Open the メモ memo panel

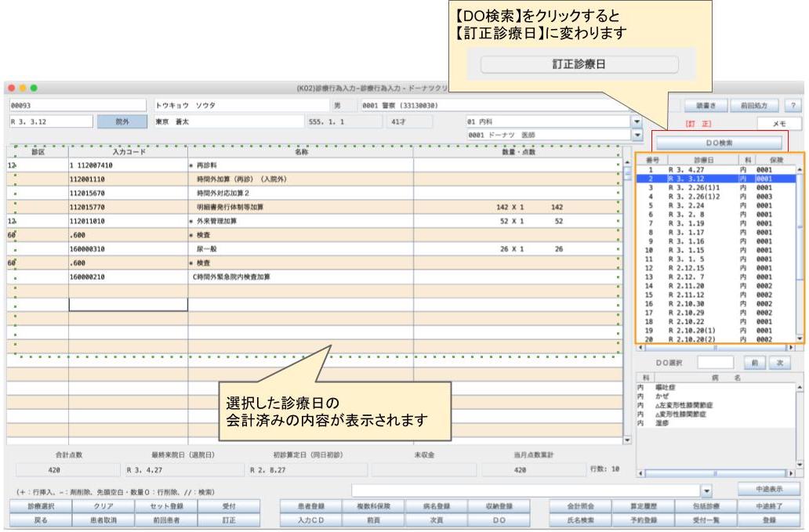coord(778,123)
